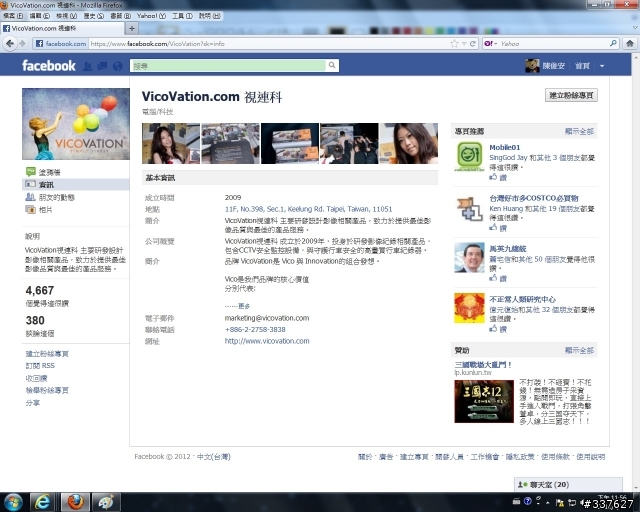The width and height of the screenshot is (640, 512).
Task: Open the 三國志12 ad image
Action: tap(484, 401)
